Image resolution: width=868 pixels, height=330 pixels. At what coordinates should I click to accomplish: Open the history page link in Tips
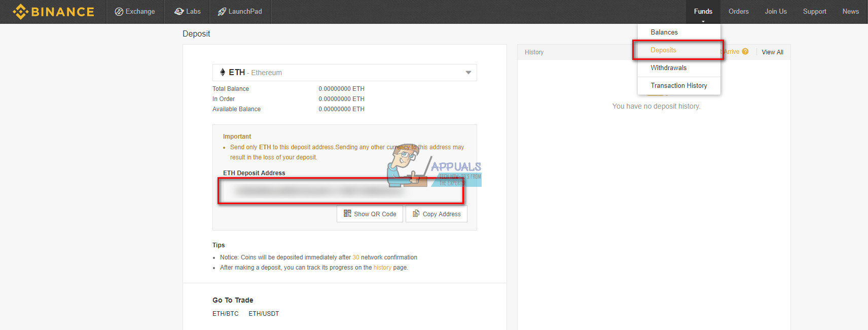[x=382, y=268]
